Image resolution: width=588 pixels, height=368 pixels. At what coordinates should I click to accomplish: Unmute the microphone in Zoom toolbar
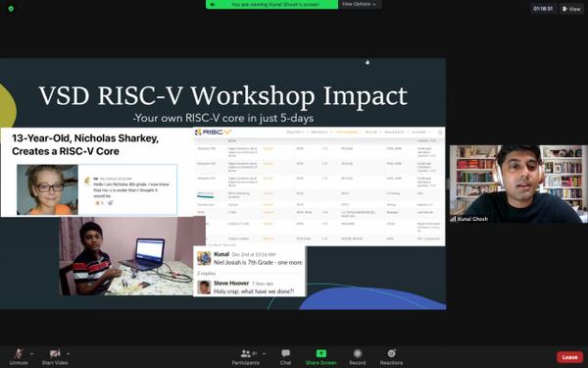[x=19, y=356]
